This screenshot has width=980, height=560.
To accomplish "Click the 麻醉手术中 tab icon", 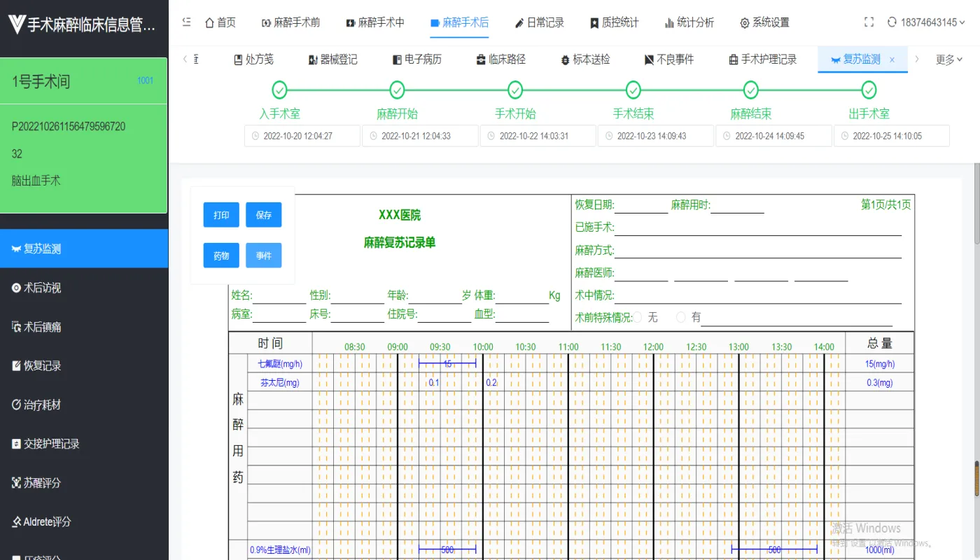I will pyautogui.click(x=351, y=23).
